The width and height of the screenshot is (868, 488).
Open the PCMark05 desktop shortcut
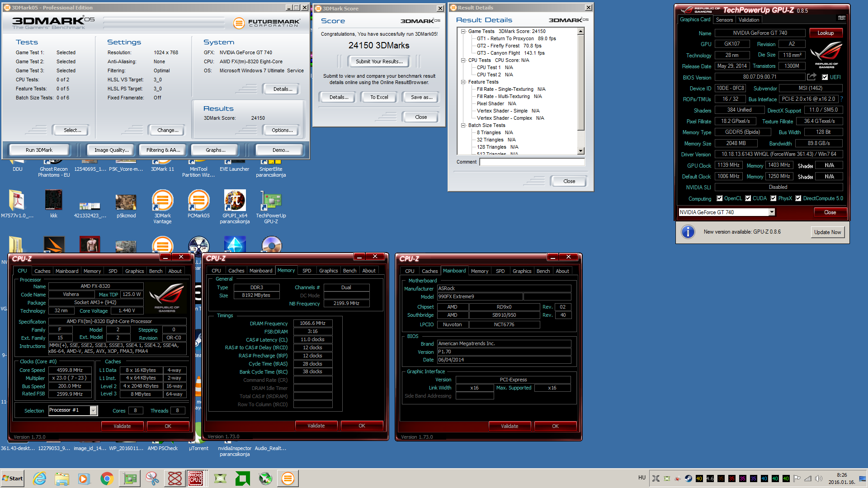[x=198, y=204]
